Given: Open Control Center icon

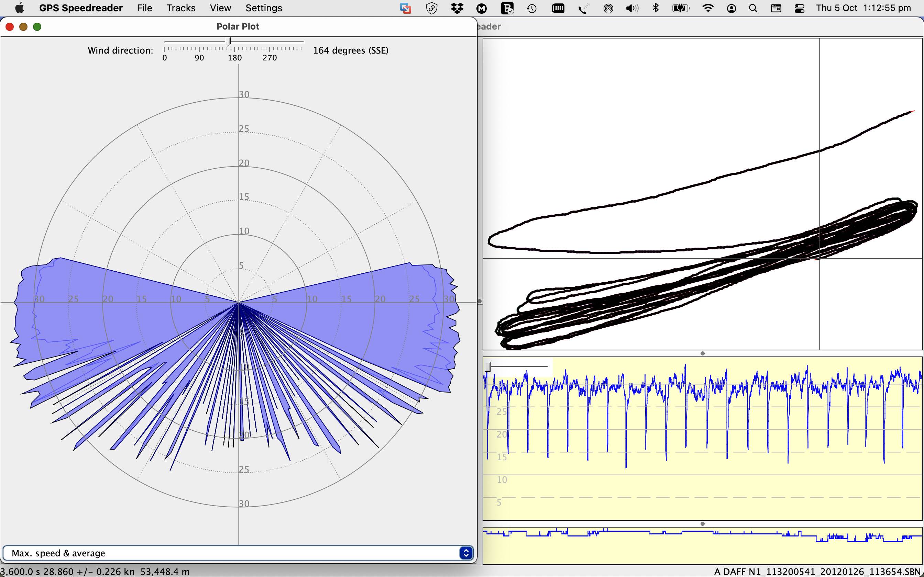Looking at the screenshot, I should [799, 8].
